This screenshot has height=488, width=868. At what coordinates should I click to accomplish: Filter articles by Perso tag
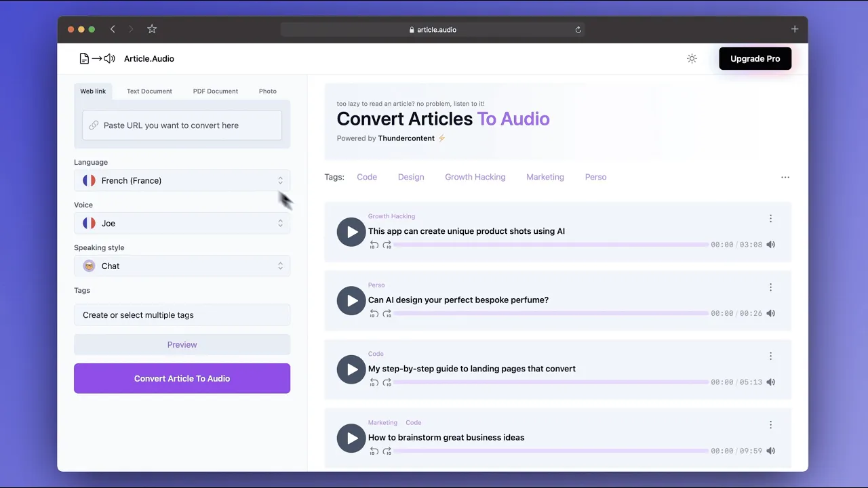tap(596, 177)
